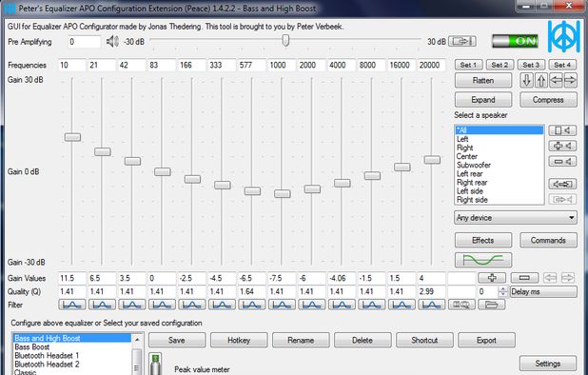
Task: Click the 577 frequency input field
Action: tap(252, 65)
